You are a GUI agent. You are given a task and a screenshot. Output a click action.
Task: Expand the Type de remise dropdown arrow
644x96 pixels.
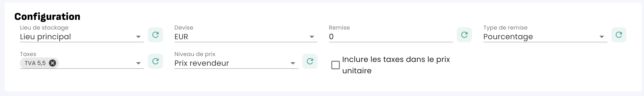point(602,37)
